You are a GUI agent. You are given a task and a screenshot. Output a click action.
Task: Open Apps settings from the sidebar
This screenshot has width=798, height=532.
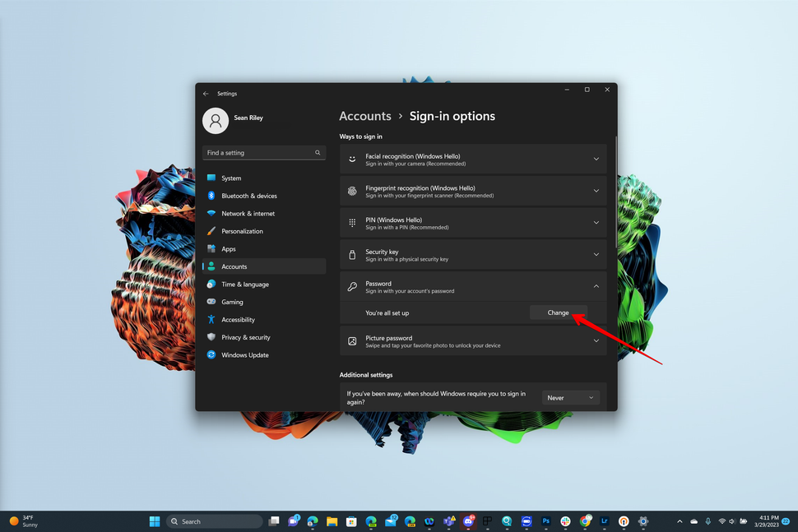click(x=227, y=248)
